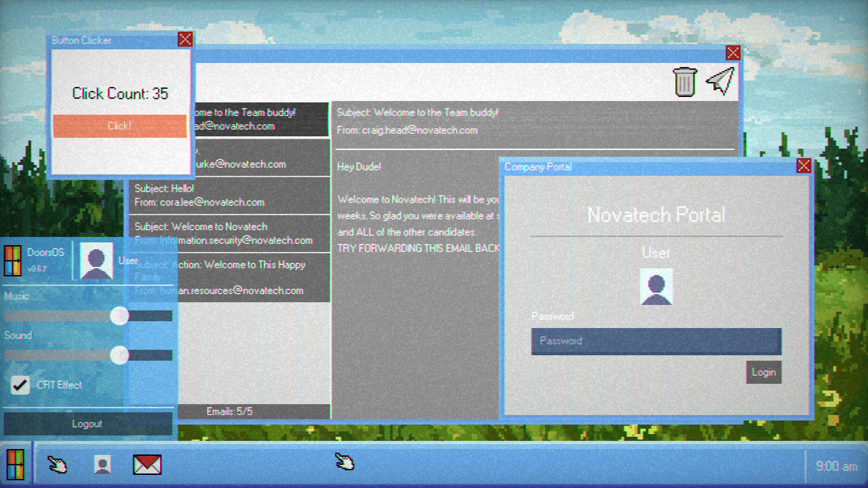This screenshot has width=868, height=488.
Task: Close the email client window
Action: click(x=733, y=53)
